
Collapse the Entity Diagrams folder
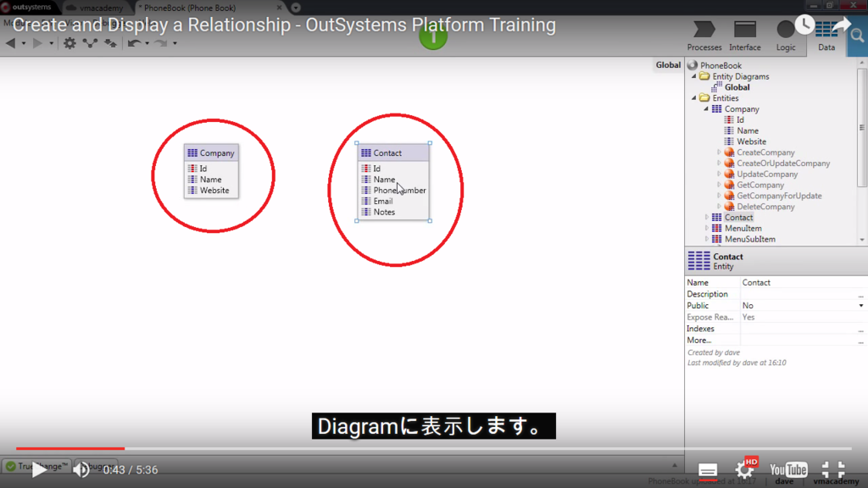694,76
